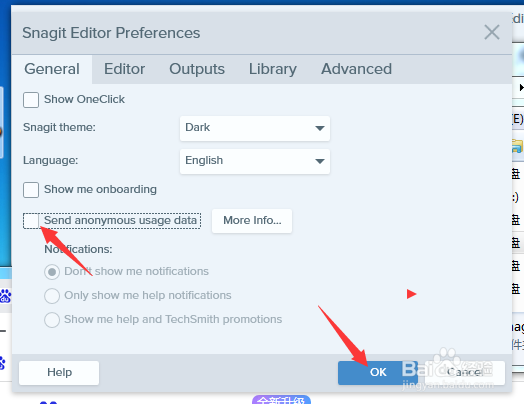Toggle Send anonymous usage data checkbox

coord(31,221)
